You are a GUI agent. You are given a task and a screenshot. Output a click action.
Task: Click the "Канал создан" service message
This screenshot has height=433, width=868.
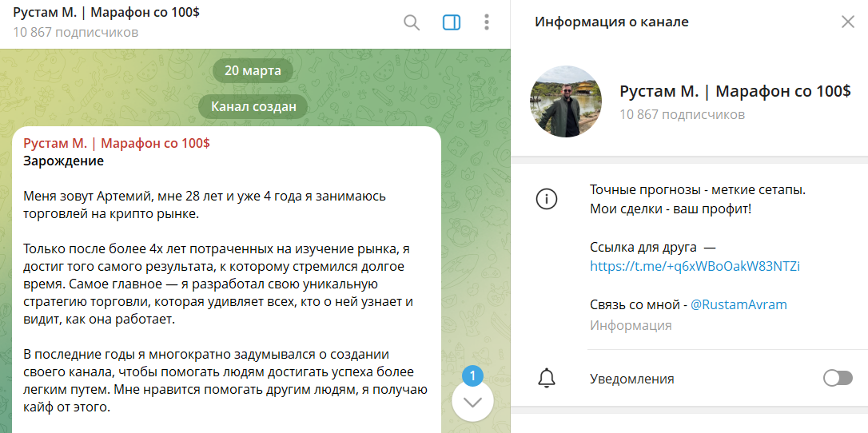coord(253,106)
